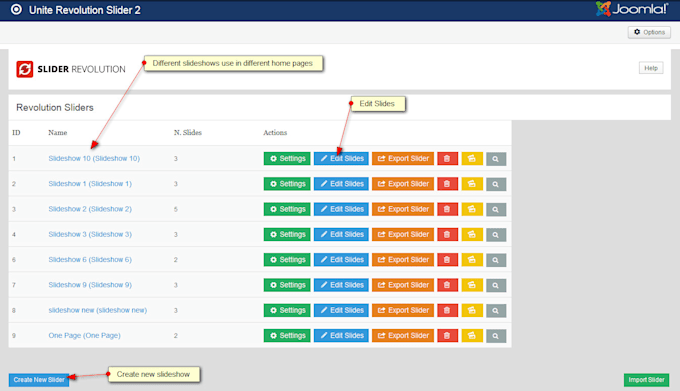Delete the One Page slider
This screenshot has height=391, width=680.
coord(447,336)
